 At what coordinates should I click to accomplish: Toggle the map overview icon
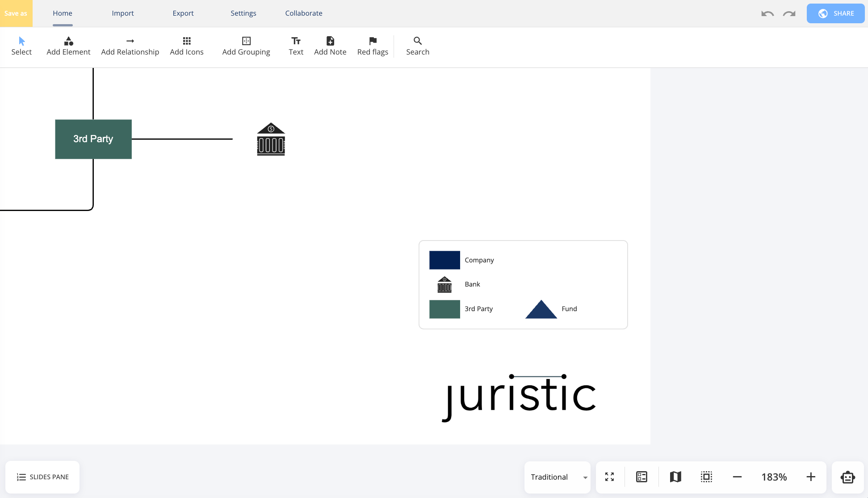675,477
